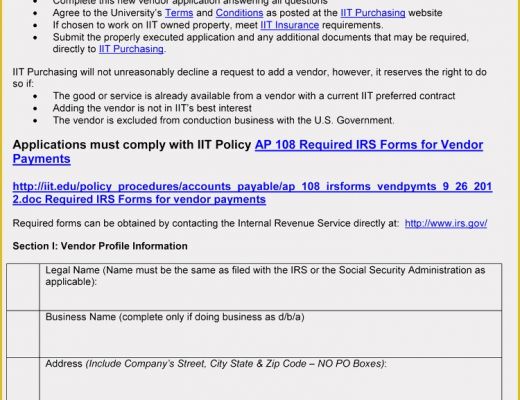The image size is (520, 400).
Task: Open the www.irs.gov link
Action: pos(446,223)
